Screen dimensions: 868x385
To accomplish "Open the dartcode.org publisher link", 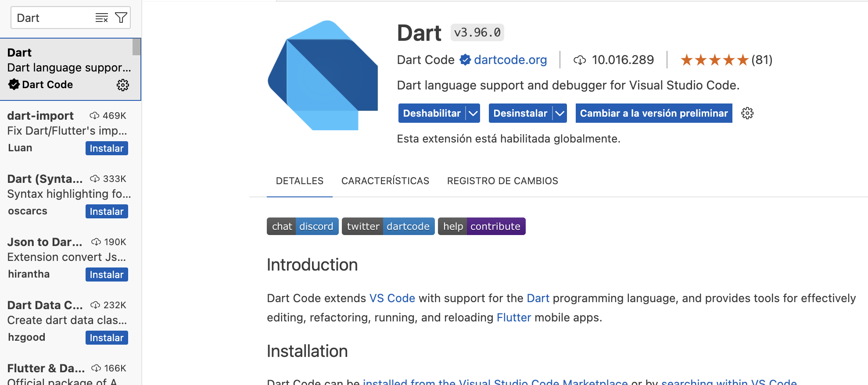I will (x=510, y=60).
